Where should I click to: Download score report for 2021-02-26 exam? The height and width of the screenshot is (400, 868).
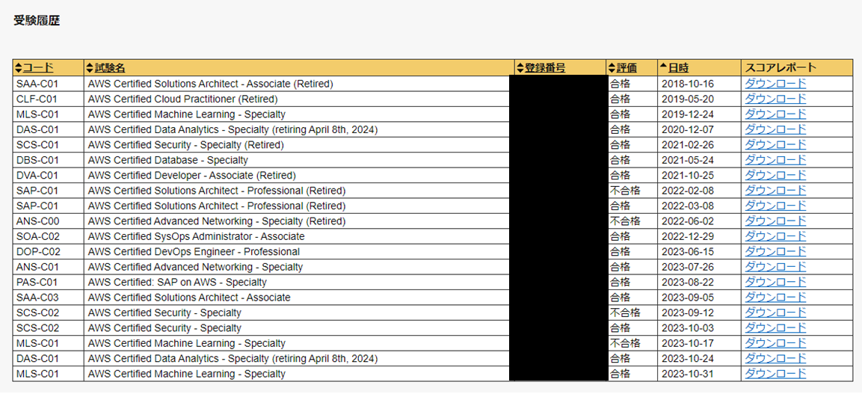pyautogui.click(x=775, y=145)
